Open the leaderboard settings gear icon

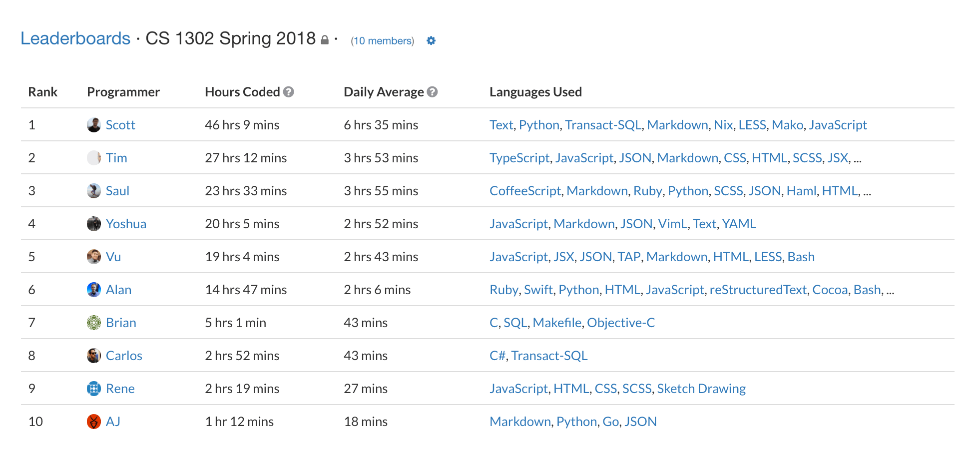pyautogui.click(x=431, y=41)
